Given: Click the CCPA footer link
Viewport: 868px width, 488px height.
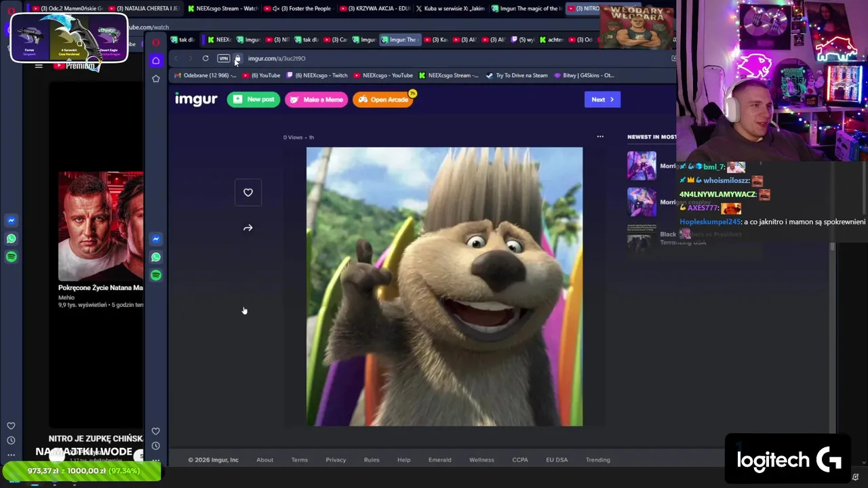Looking at the screenshot, I should (520, 460).
